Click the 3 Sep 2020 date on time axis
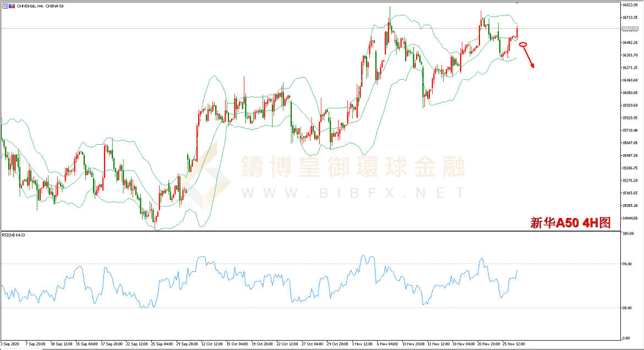644x350 pixels. coord(11,344)
